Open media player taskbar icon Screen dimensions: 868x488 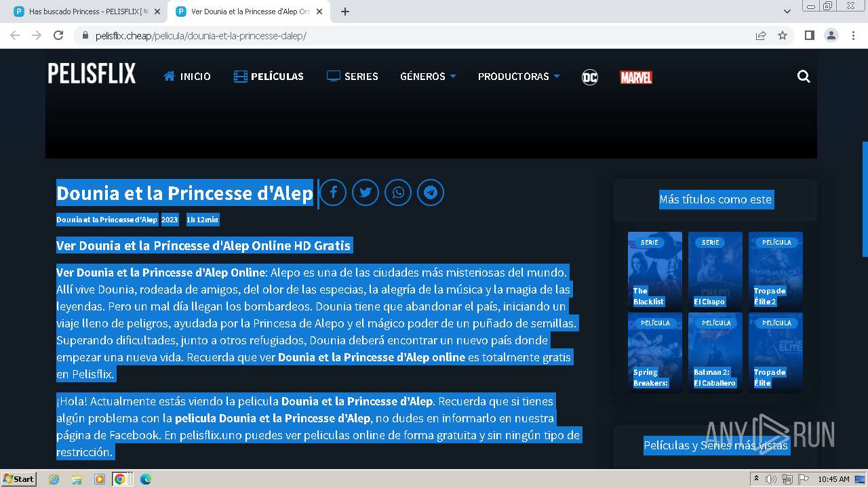pos(99,479)
